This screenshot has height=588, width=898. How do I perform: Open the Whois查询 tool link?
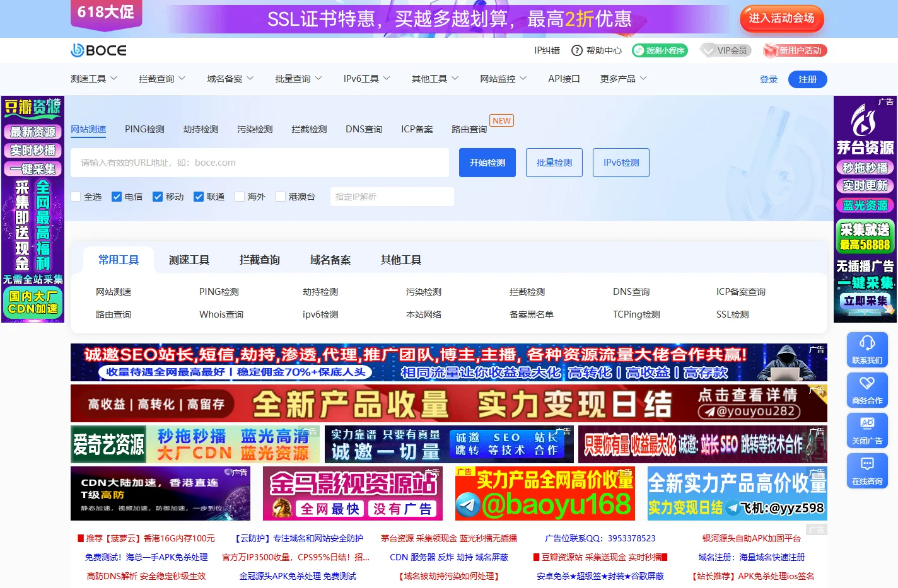tap(221, 314)
